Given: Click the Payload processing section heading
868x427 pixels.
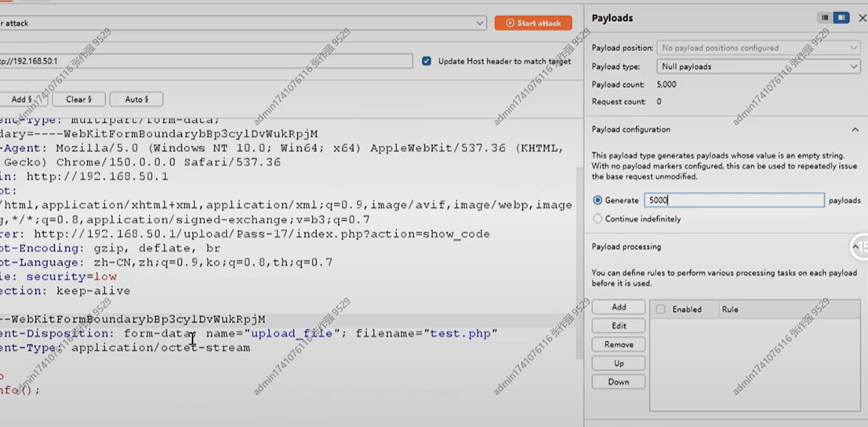Looking at the screenshot, I should point(626,247).
